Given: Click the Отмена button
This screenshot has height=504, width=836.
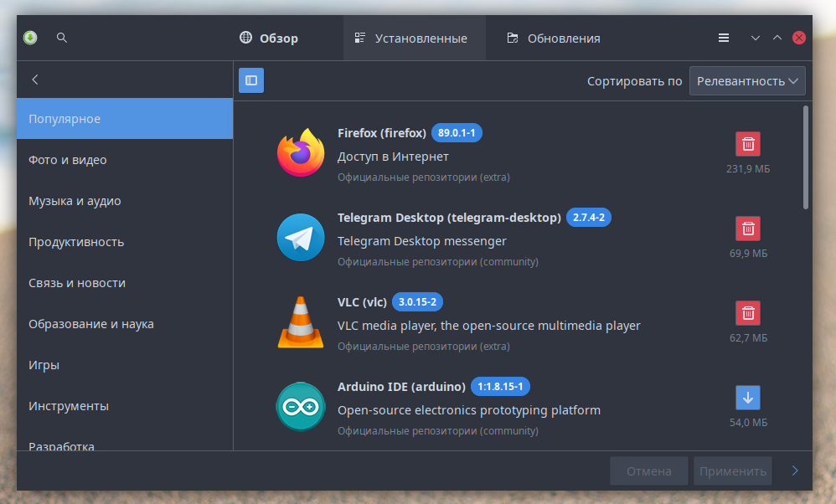Looking at the screenshot, I should click(x=649, y=471).
